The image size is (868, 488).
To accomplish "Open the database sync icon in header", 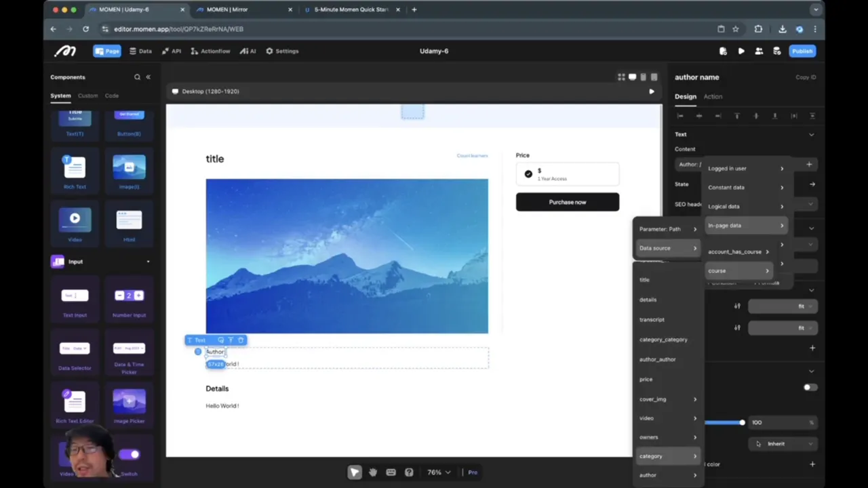I will click(x=776, y=51).
